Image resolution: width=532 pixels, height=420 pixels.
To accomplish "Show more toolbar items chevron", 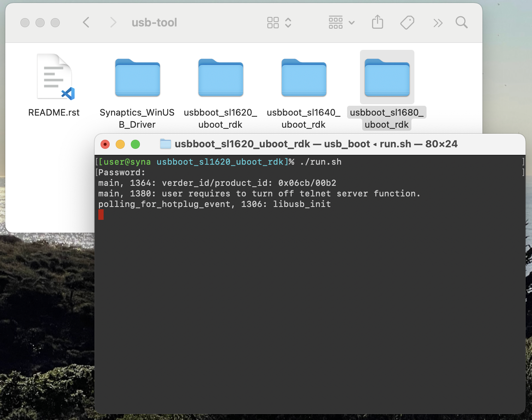I will (x=438, y=23).
